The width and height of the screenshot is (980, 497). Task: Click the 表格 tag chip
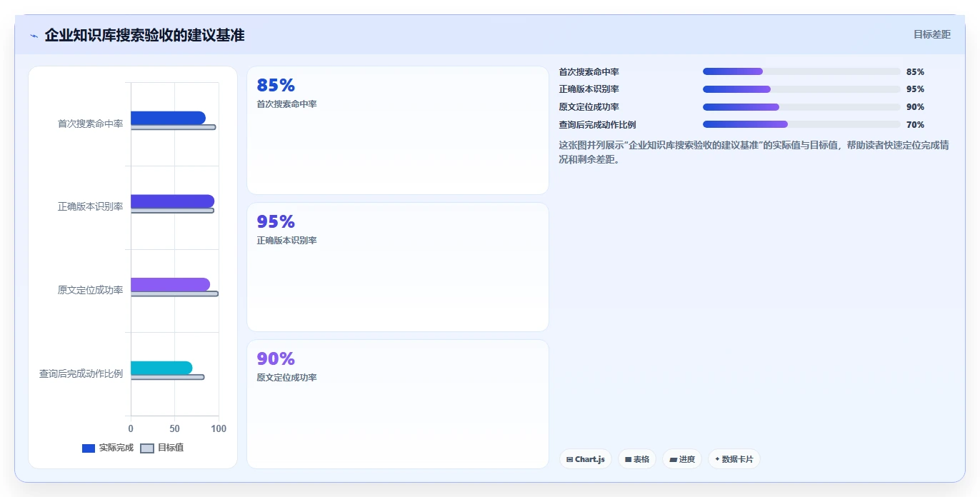pyautogui.click(x=637, y=459)
